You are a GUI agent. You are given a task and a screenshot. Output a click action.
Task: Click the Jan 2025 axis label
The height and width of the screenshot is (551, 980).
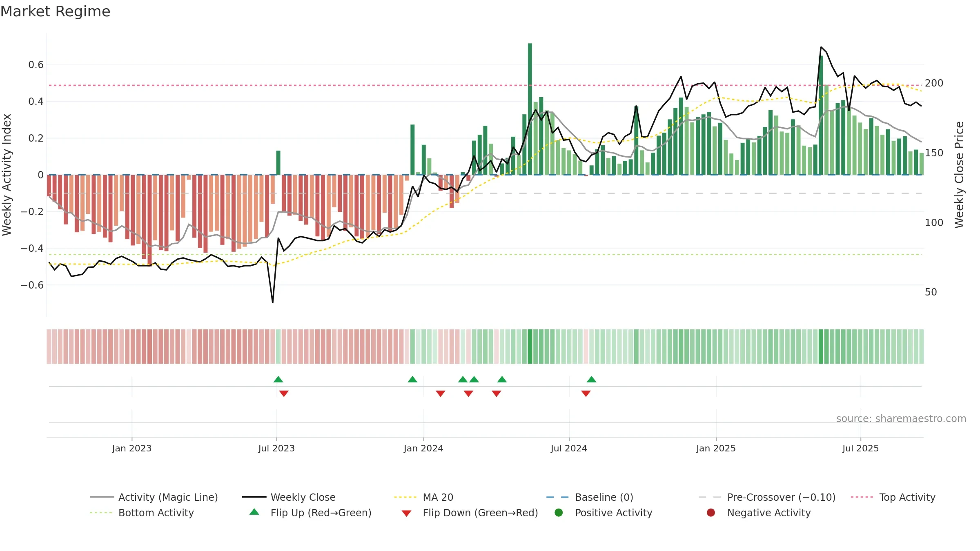(716, 448)
